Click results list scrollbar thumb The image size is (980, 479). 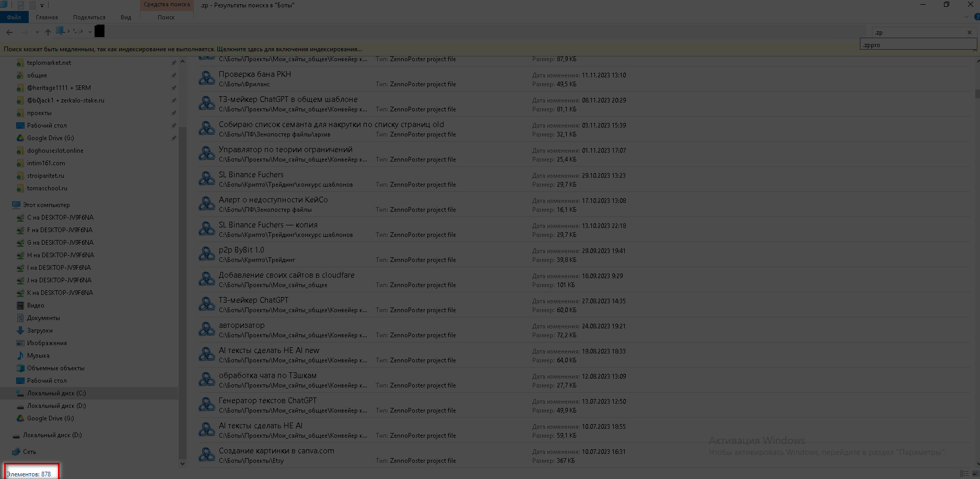click(x=977, y=94)
